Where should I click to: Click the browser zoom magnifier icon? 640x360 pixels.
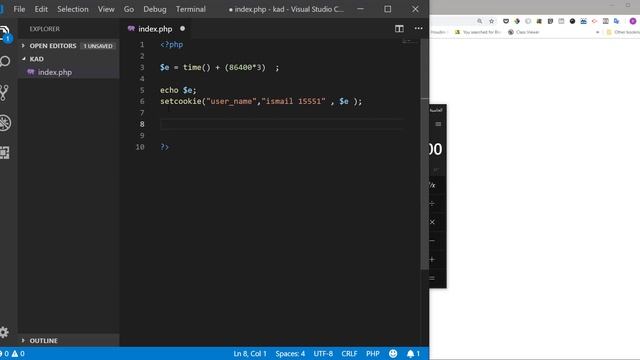pos(480,21)
